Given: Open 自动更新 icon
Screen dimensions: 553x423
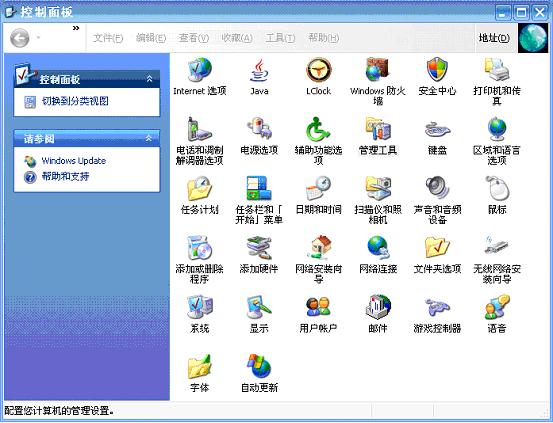Looking at the screenshot, I should pos(259,366).
